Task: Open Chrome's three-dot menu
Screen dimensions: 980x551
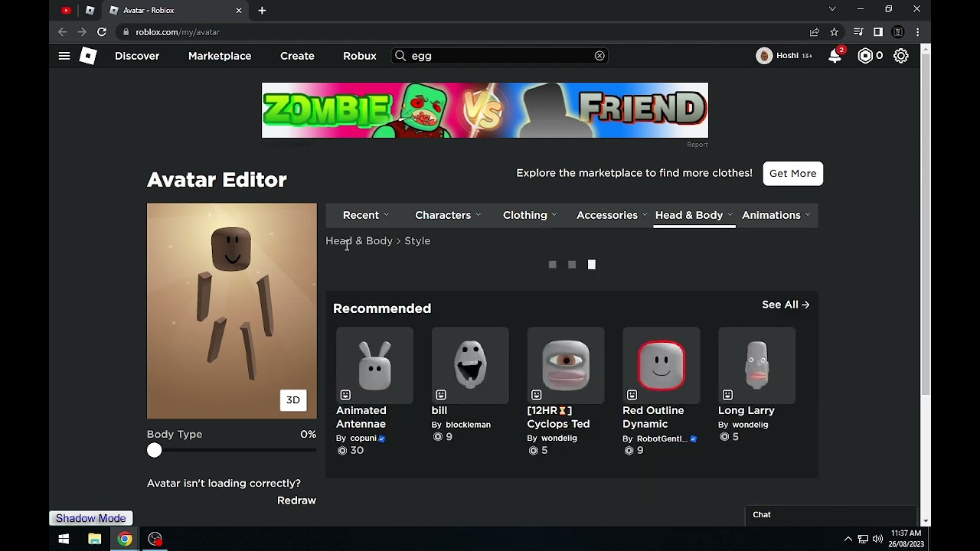Action: click(918, 32)
